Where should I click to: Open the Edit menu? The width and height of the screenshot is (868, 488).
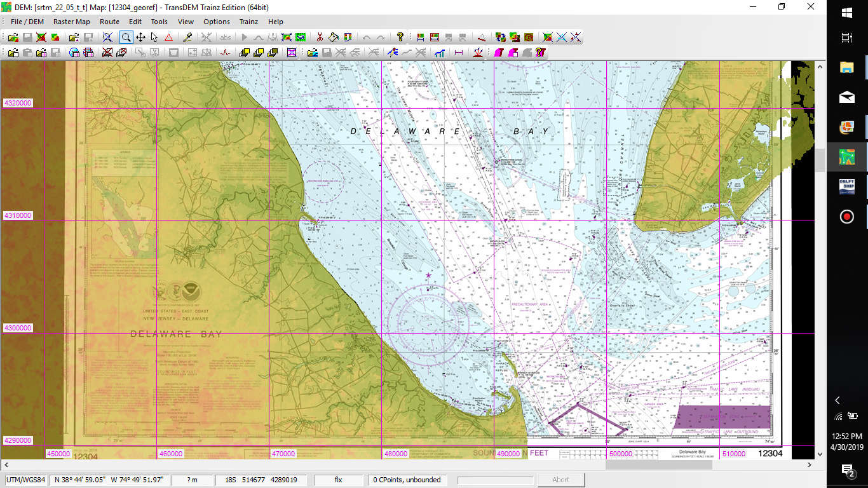click(x=135, y=22)
